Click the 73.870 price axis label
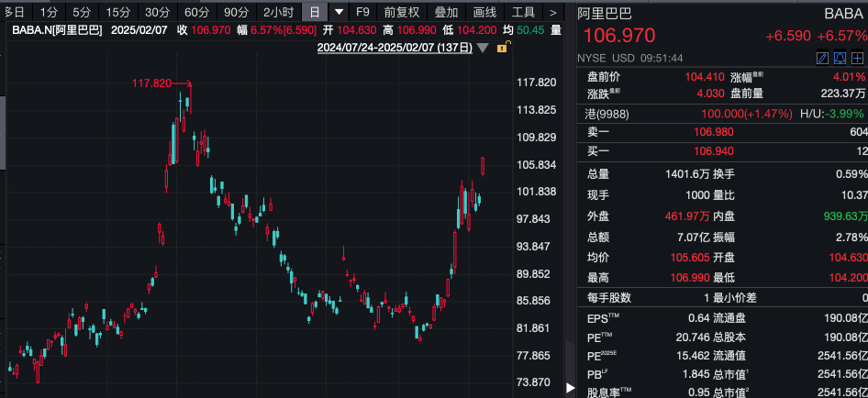The width and height of the screenshot is (868, 398). 533,382
